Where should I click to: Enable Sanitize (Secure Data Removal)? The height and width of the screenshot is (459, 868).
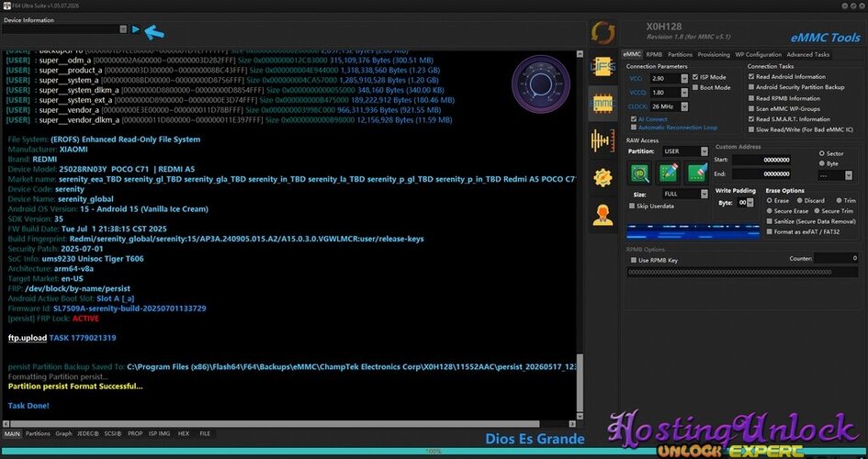(x=770, y=221)
